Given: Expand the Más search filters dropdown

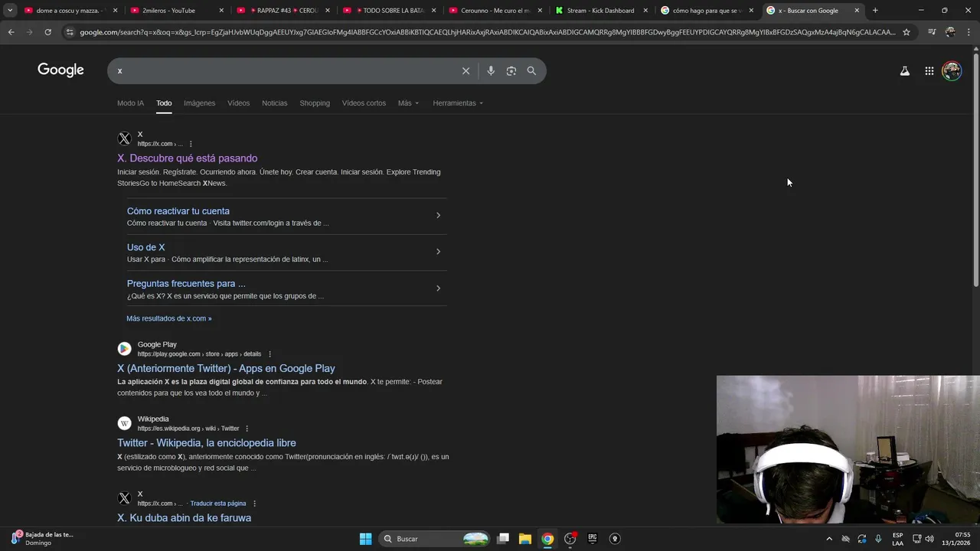Looking at the screenshot, I should [408, 103].
